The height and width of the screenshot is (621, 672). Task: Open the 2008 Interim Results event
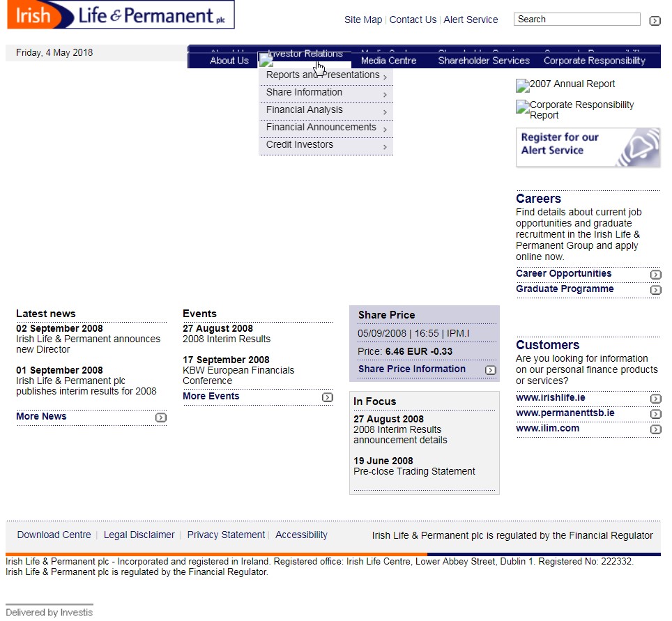pyautogui.click(x=227, y=339)
